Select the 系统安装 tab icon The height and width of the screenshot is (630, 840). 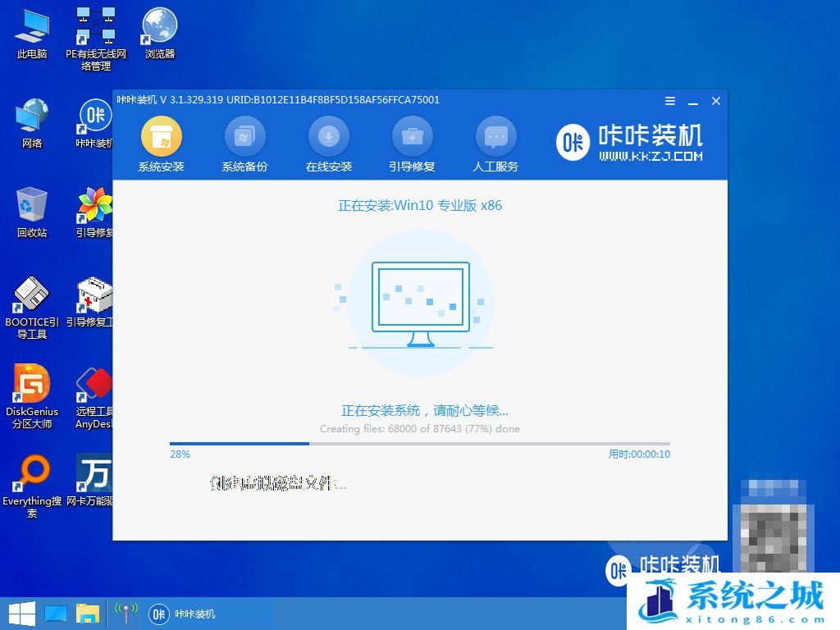click(162, 137)
